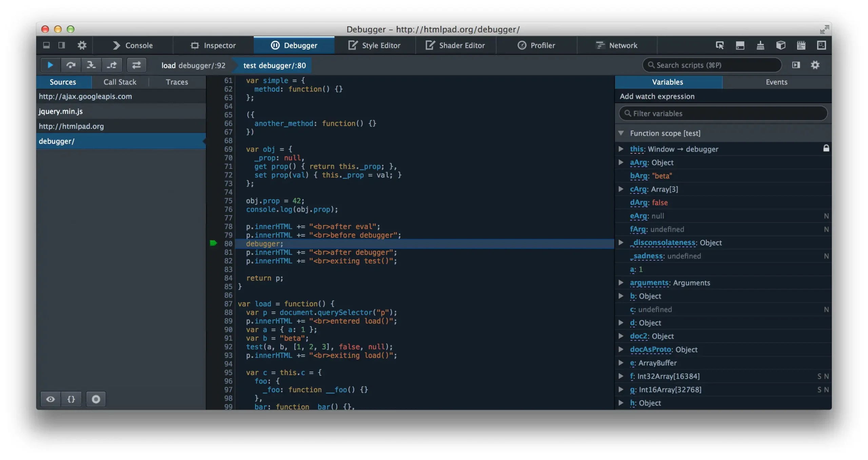868x460 pixels.
Task: Expand arguments: Arguments variable
Action: [x=621, y=282]
